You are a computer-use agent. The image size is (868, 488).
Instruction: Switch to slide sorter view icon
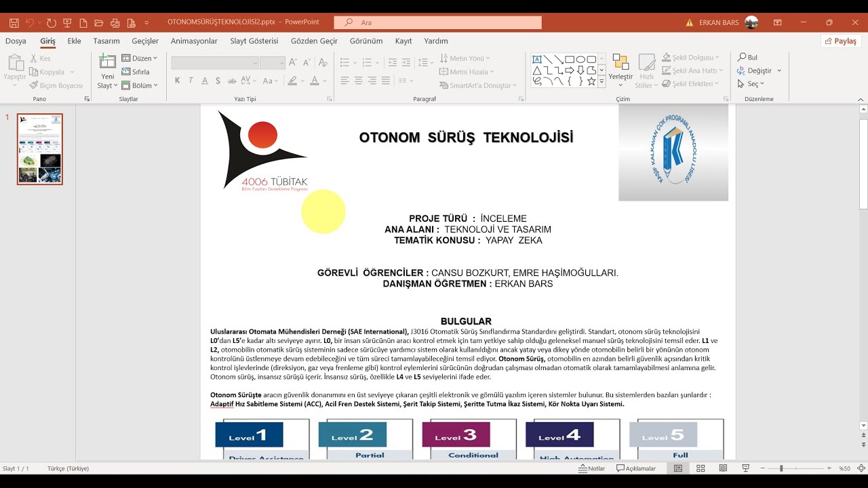tap(701, 468)
